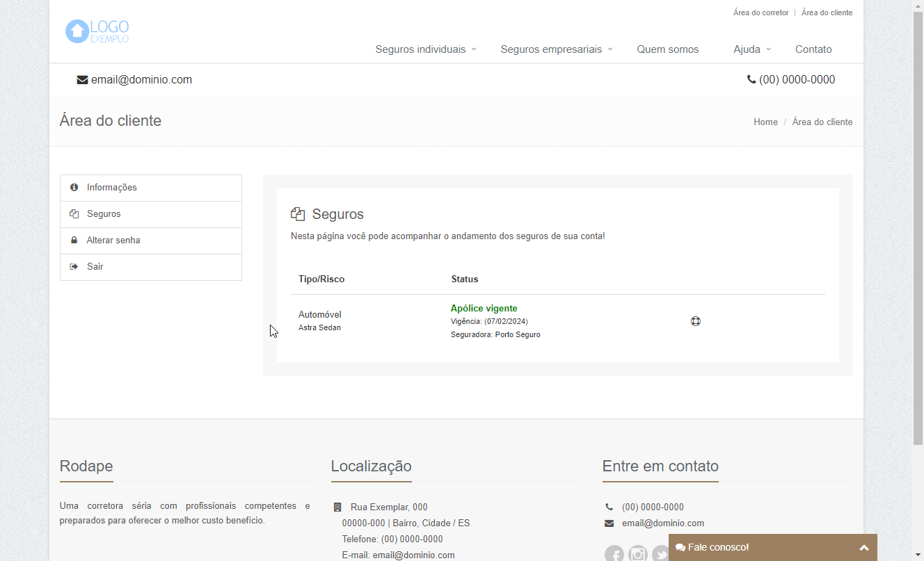This screenshot has width=924, height=561.
Task: Click the phone icon in the top bar
Action: [x=751, y=80]
